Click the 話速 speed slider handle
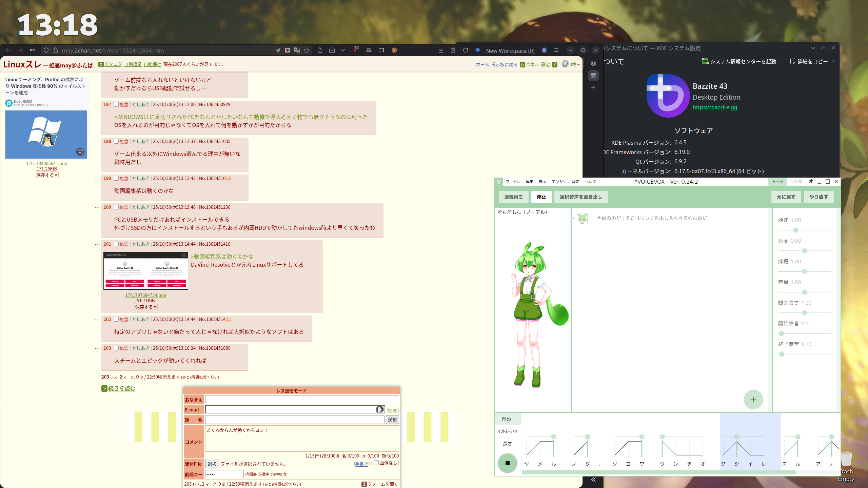Screen dimensions: 868x488 click(795, 230)
